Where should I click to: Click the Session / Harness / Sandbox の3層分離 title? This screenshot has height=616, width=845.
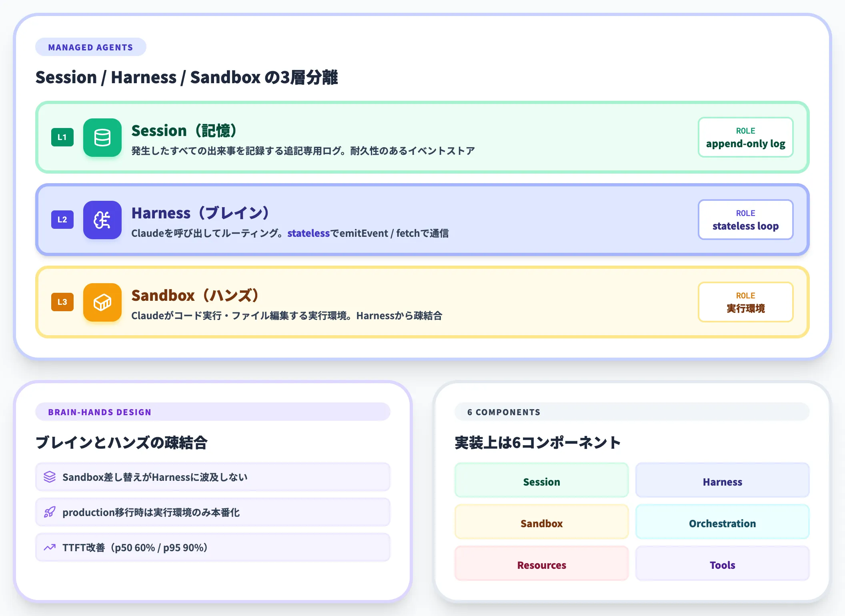point(187,77)
